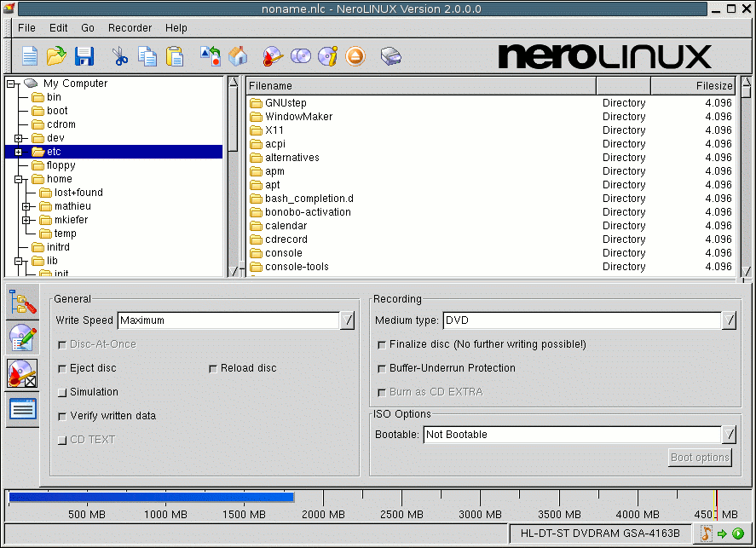The height and width of the screenshot is (548, 756).
Task: Select the lost+found folder in tree
Action: click(78, 193)
